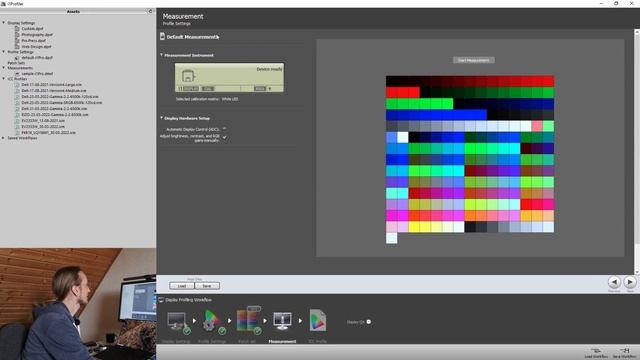Viewport: 640px width, 360px height.
Task: Collapse the Display Hardware Setup section
Action: tap(161, 118)
